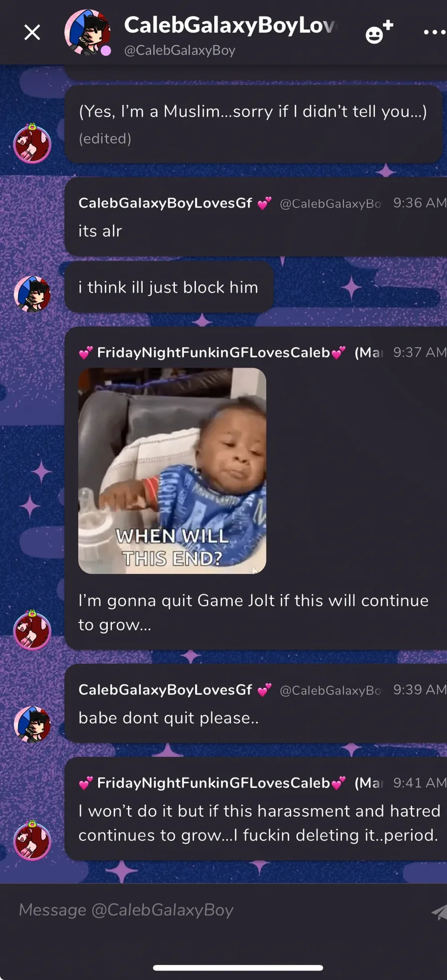Tap the blue avatar beside 'babe dont quit please..'
This screenshot has width=447, height=980.
[32, 724]
